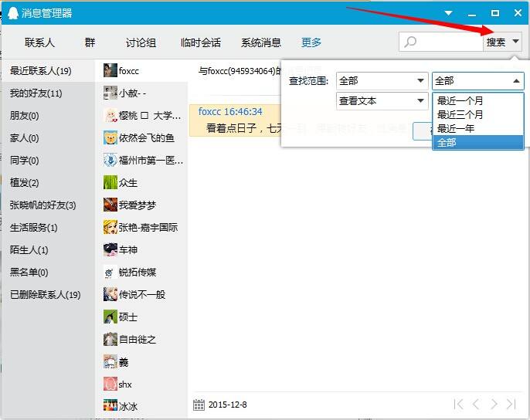Click avatar of 锐拓传媒
Screen dimensions: 530x420
[110, 272]
